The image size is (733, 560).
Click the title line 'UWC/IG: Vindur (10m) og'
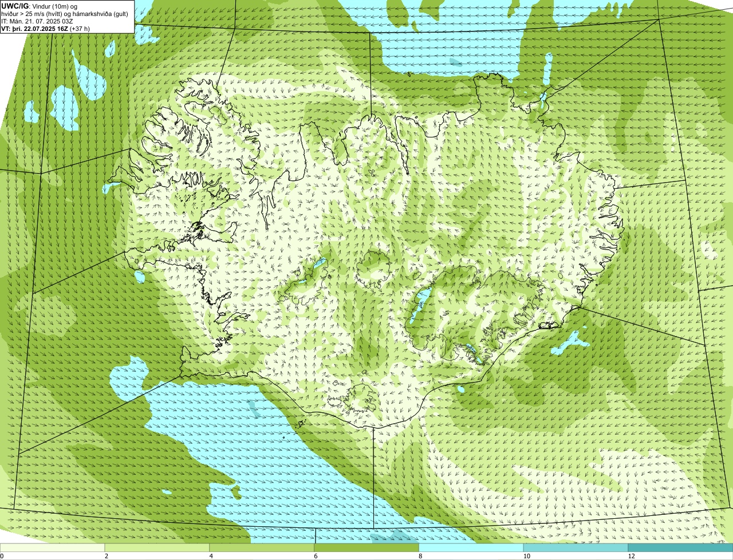pos(40,6)
